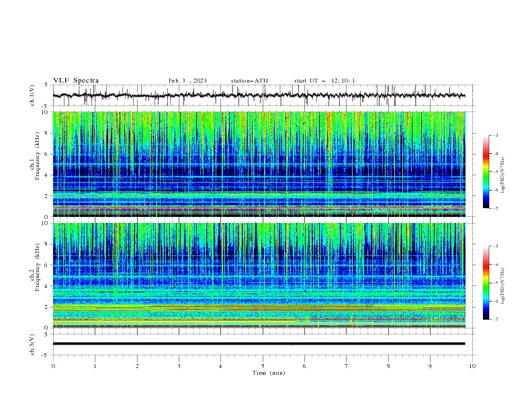Image resolution: width=532 pixels, height=411 pixels.
Task: Click the time axis tick label "6"
Action: tap(304, 366)
